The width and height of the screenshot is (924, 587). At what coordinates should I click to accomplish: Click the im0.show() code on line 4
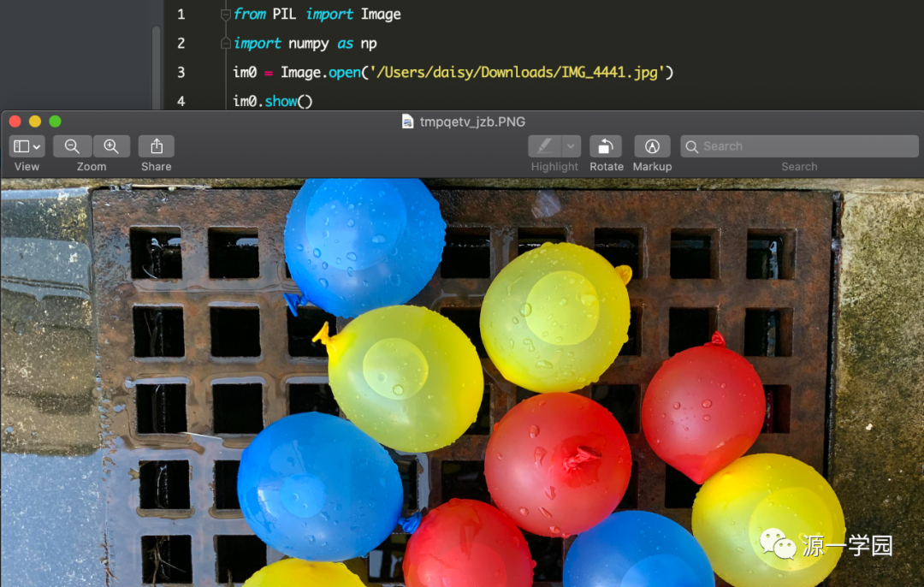tap(272, 101)
